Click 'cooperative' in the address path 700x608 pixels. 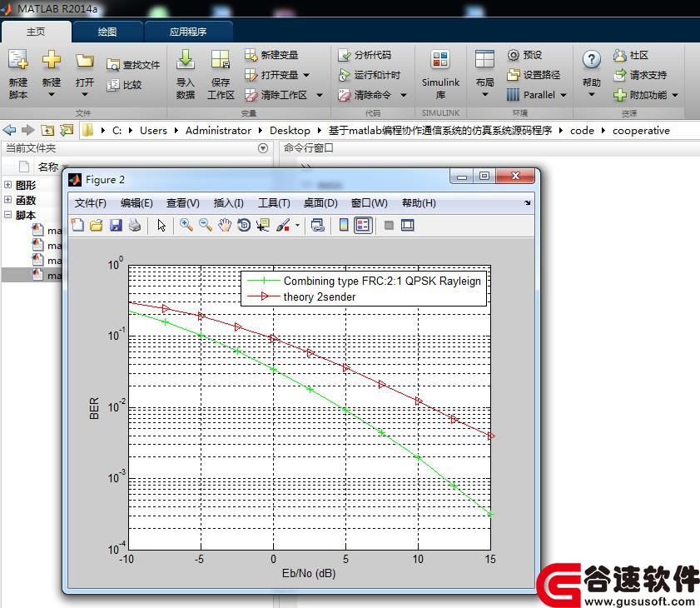tap(641, 131)
